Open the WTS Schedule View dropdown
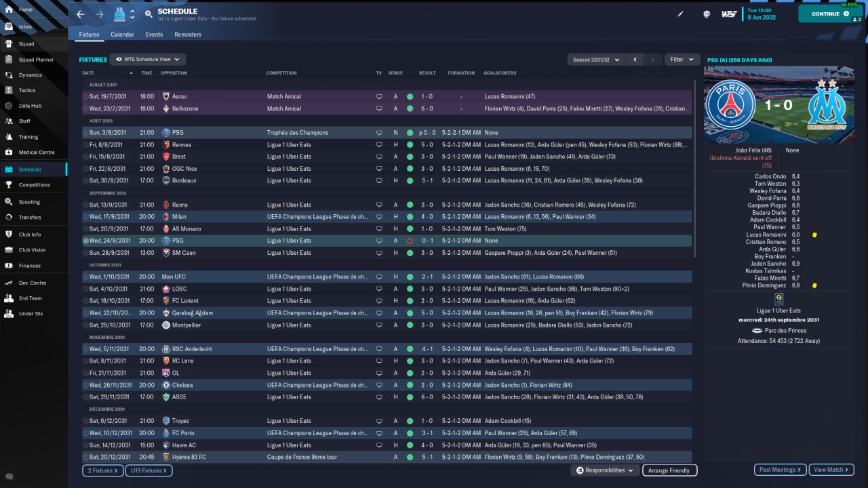The image size is (868, 488). coord(148,60)
